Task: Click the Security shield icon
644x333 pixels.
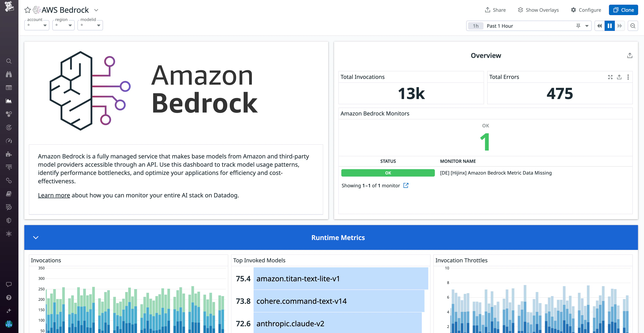Action: (9, 220)
